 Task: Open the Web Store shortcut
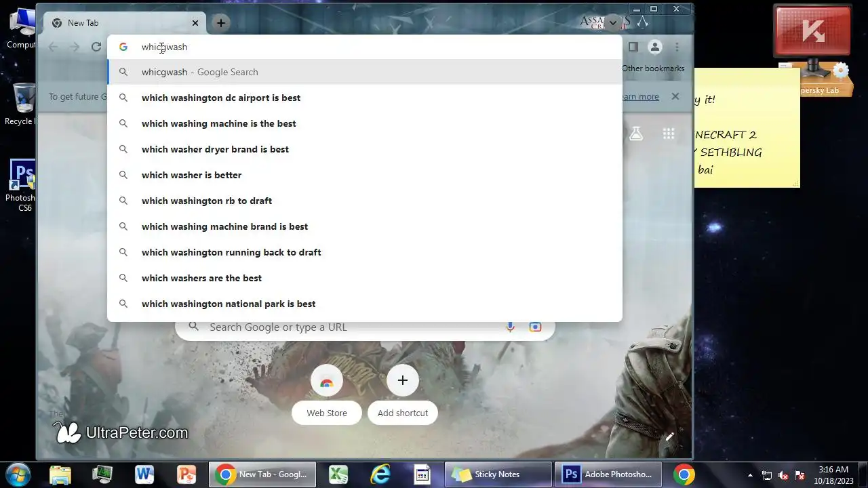pyautogui.click(x=327, y=396)
